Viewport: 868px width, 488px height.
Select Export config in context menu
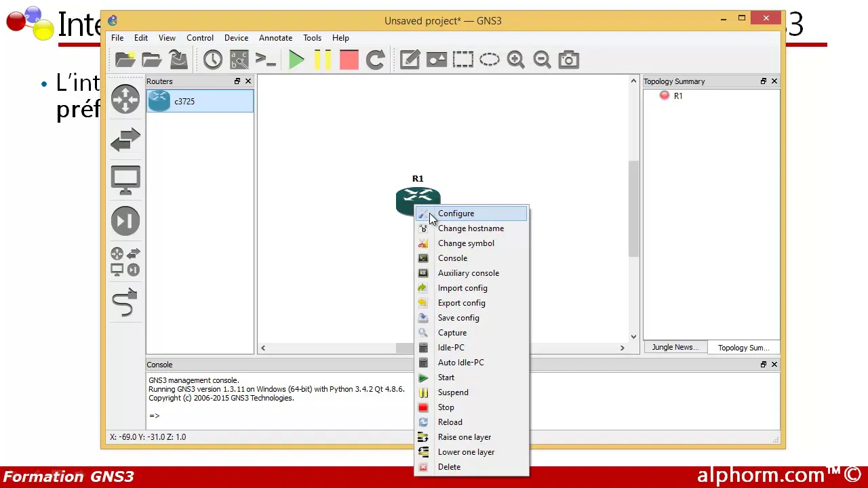(x=471, y=303)
